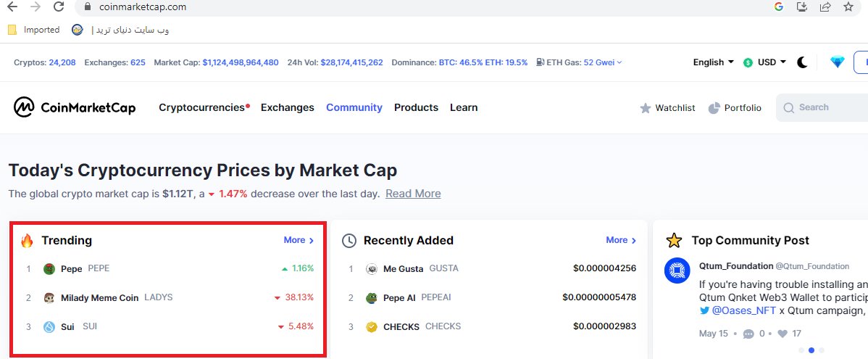868x359 pixels.
Task: Click More in the Trending card
Action: point(299,241)
